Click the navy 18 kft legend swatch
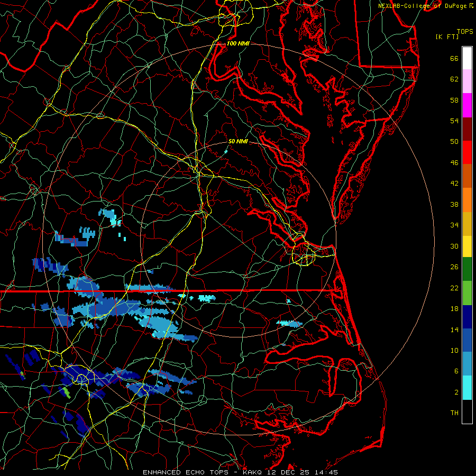Viewport: 476px width, 476px height. click(467, 317)
